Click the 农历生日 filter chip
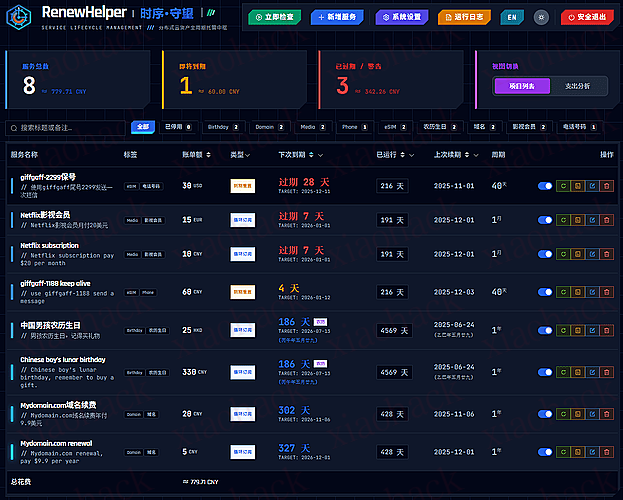 pyautogui.click(x=440, y=127)
